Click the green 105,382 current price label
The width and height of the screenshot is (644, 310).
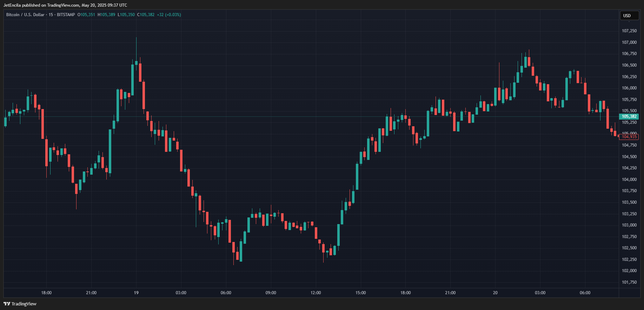629,116
